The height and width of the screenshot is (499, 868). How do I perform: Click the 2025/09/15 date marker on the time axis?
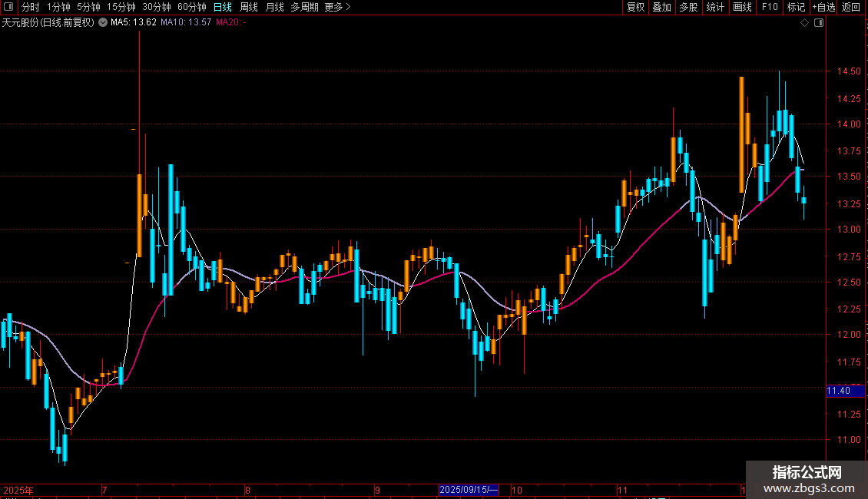pyautogui.click(x=469, y=490)
